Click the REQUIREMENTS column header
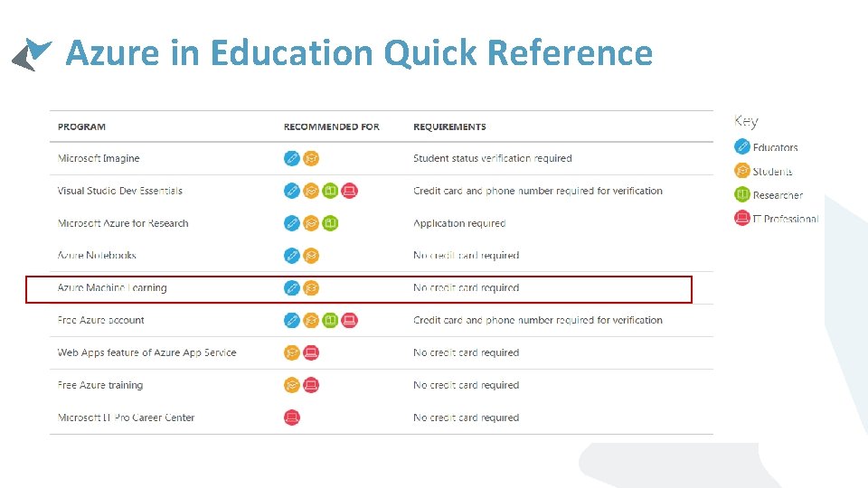868x488 pixels. [x=449, y=127]
